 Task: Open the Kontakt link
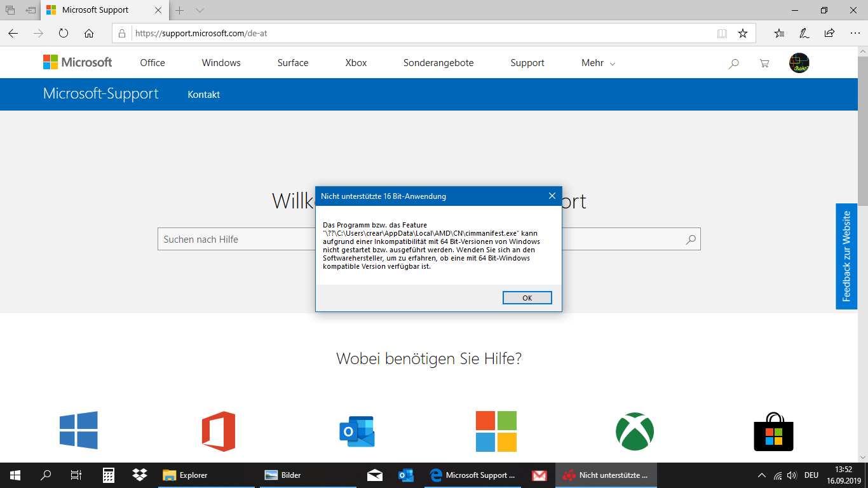click(204, 95)
